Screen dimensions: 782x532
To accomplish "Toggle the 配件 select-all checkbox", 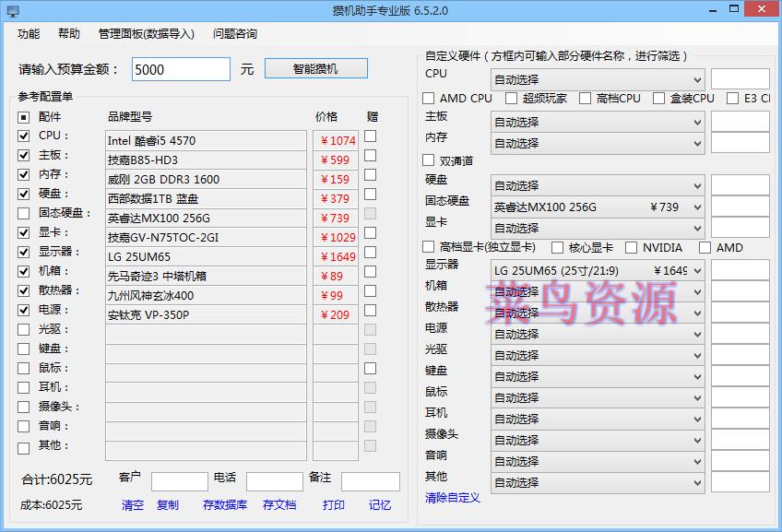I will click(23, 118).
